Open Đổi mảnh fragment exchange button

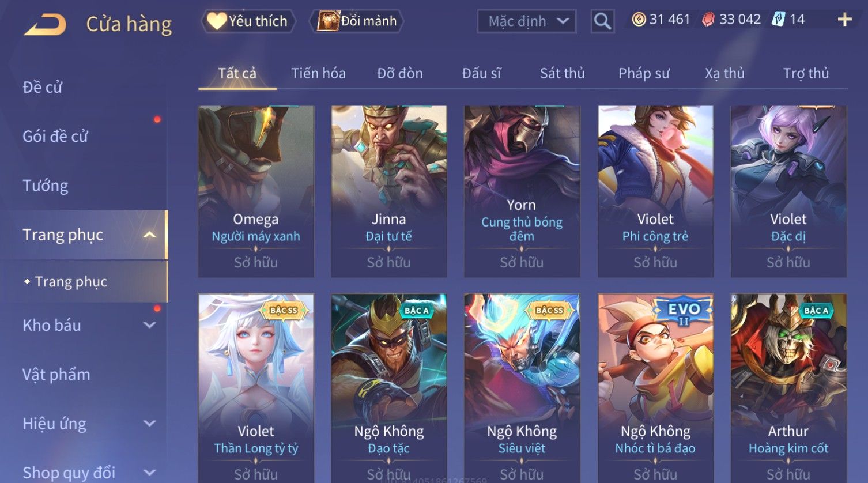[357, 21]
